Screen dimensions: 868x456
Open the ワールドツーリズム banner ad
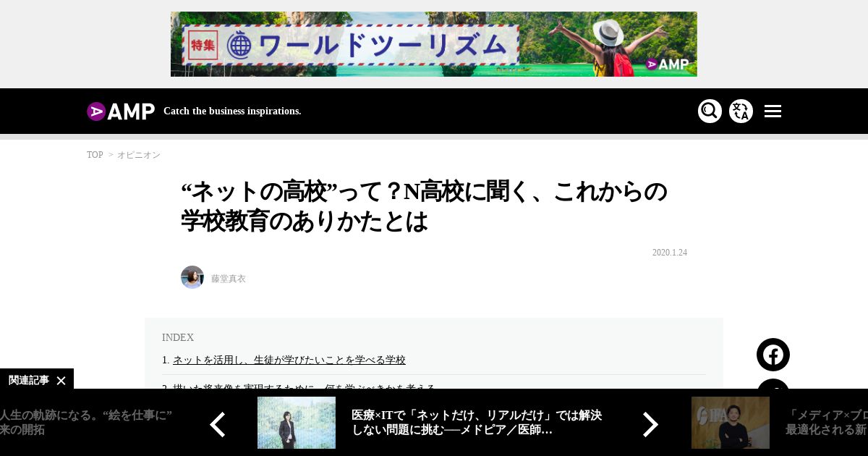pyautogui.click(x=434, y=44)
